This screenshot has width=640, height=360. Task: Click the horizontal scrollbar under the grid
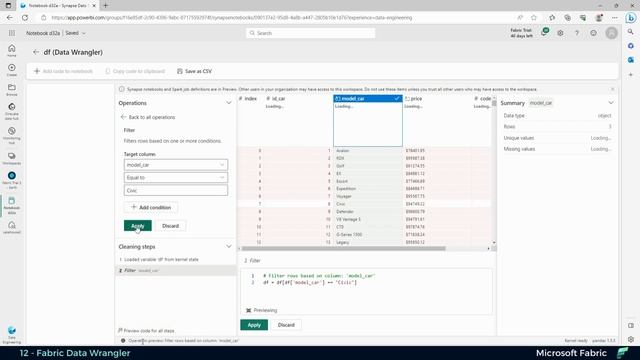[343, 248]
